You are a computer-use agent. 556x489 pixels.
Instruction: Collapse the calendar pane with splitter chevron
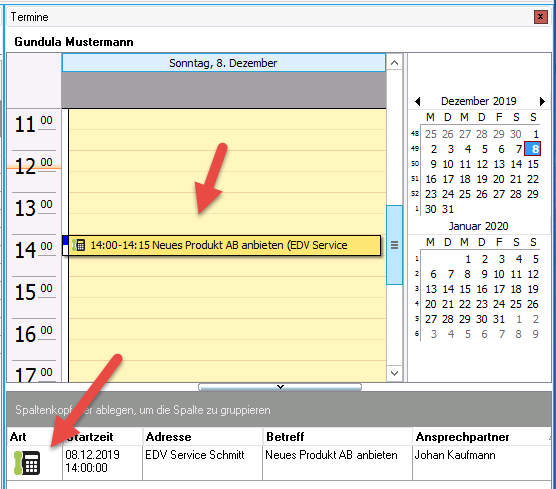coord(280,387)
